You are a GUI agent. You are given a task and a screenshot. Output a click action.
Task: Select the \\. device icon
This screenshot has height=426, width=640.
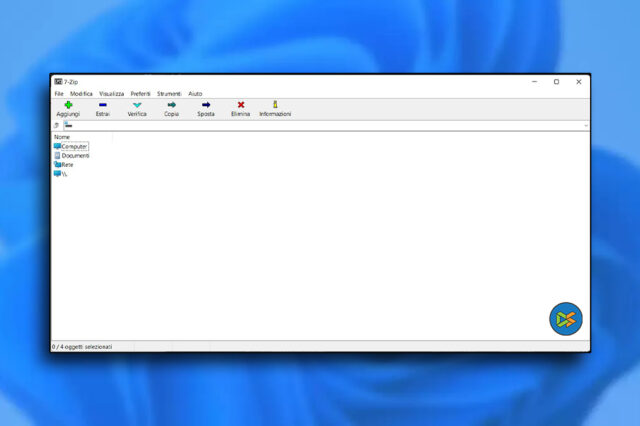point(57,173)
